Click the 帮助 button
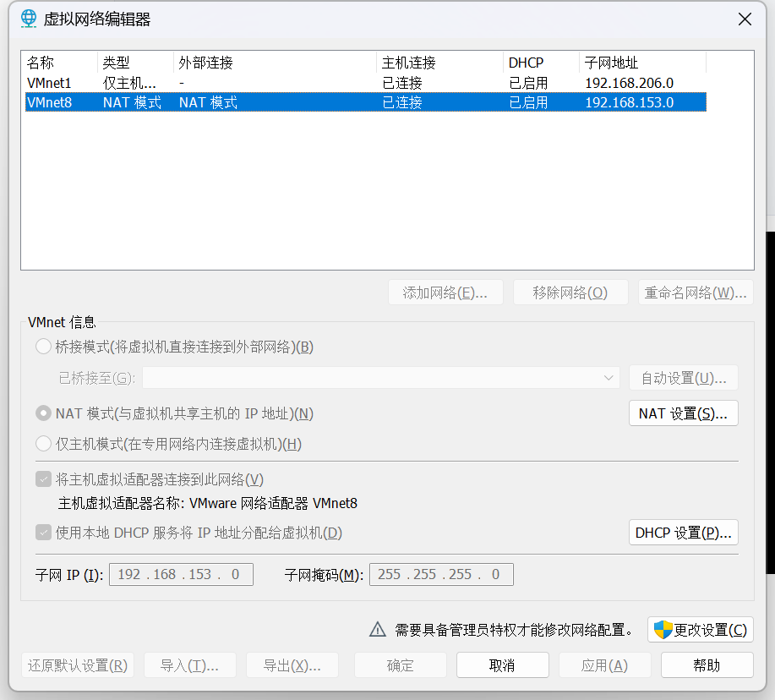This screenshot has height=700, width=775. coord(707,665)
